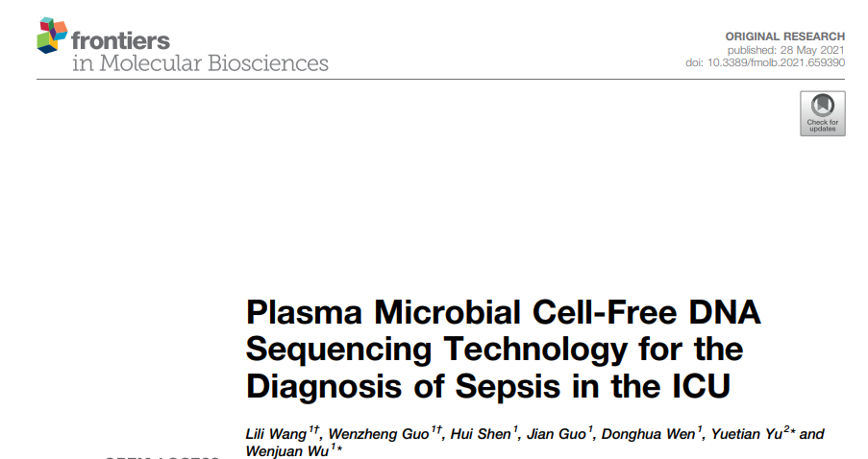
Task: Click title line Sequencing Technology for the
Action: (494, 350)
